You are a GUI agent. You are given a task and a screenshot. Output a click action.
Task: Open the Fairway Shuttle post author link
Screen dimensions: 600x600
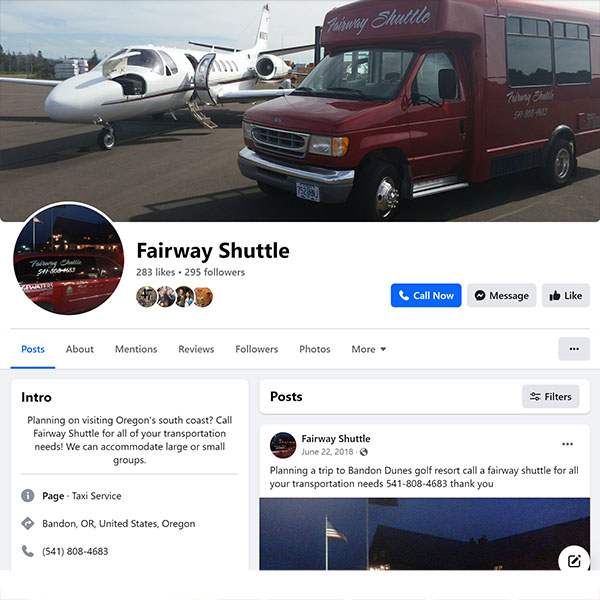(x=336, y=439)
